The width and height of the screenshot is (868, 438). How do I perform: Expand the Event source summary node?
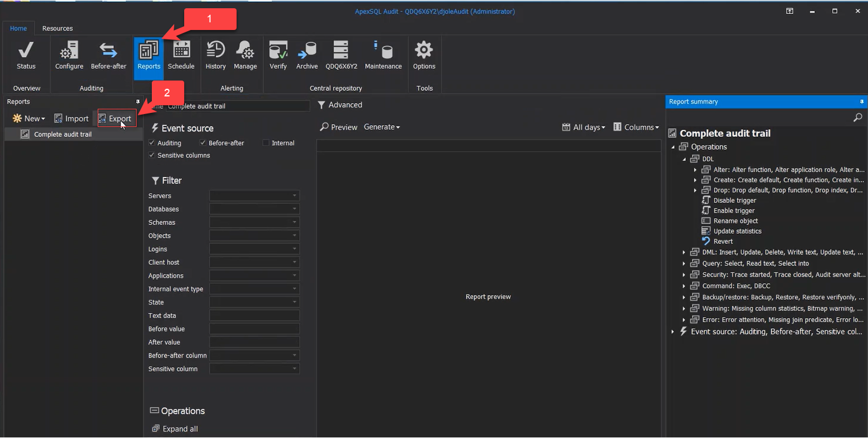673,332
